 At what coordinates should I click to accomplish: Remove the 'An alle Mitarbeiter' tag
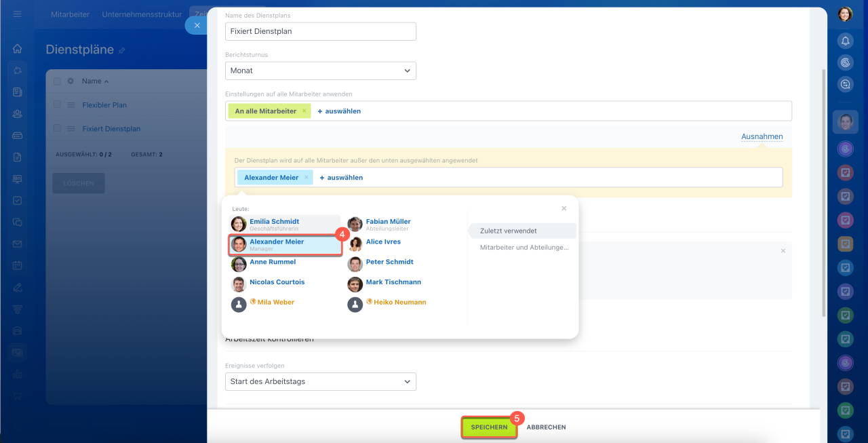point(304,111)
